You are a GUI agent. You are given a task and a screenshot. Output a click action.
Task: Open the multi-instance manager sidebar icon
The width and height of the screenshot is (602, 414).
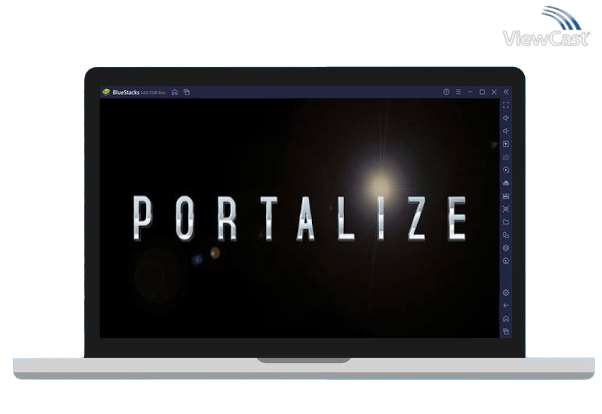pos(506,235)
